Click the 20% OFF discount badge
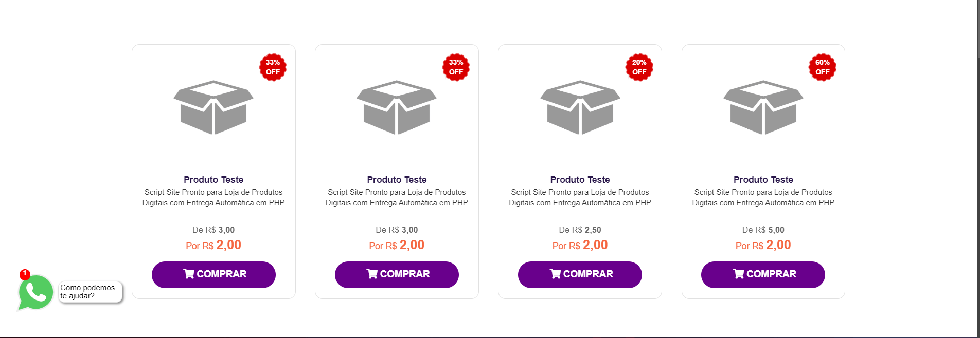The width and height of the screenshot is (980, 338). [x=639, y=67]
